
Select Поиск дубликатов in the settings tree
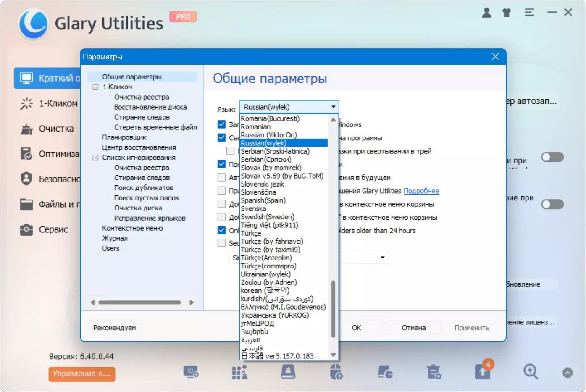(x=144, y=188)
